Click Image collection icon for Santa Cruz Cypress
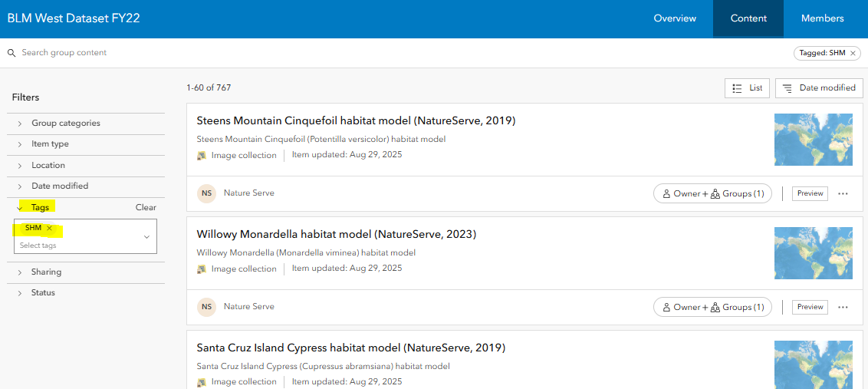Viewport: 868px width, 389px height. [202, 382]
